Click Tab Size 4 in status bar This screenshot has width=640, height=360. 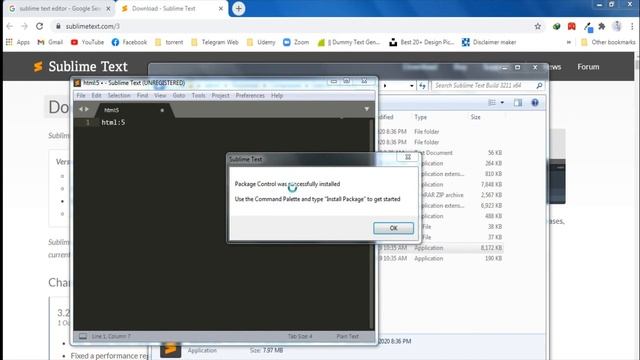pyautogui.click(x=300, y=336)
